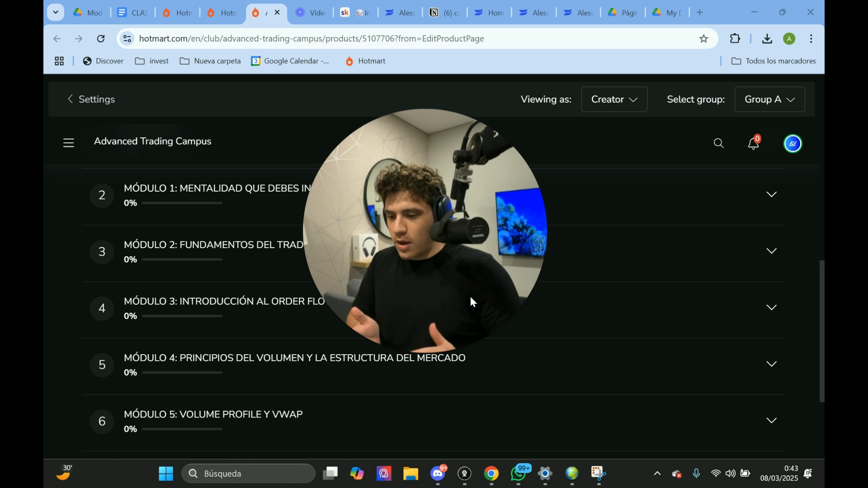Open the course search magnifier icon
Image resolution: width=868 pixels, height=488 pixels.
(719, 144)
